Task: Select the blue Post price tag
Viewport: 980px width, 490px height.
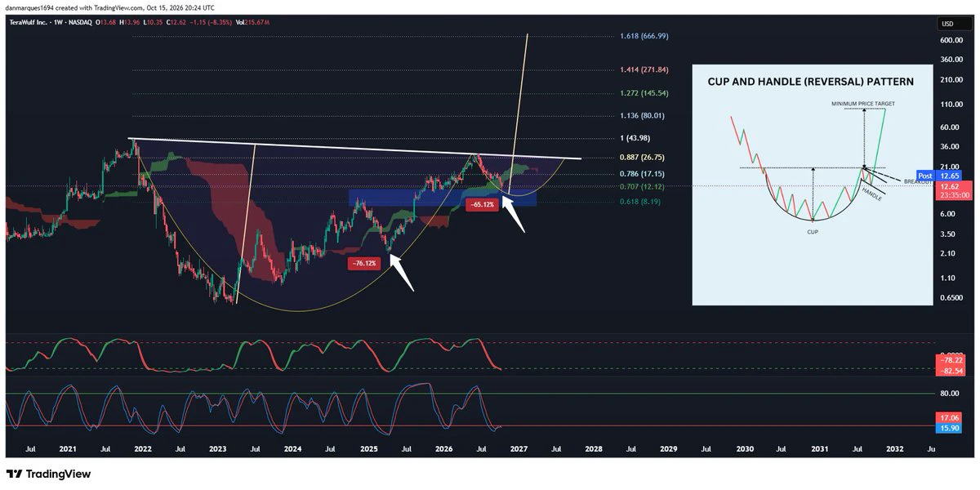Action: 925,176
